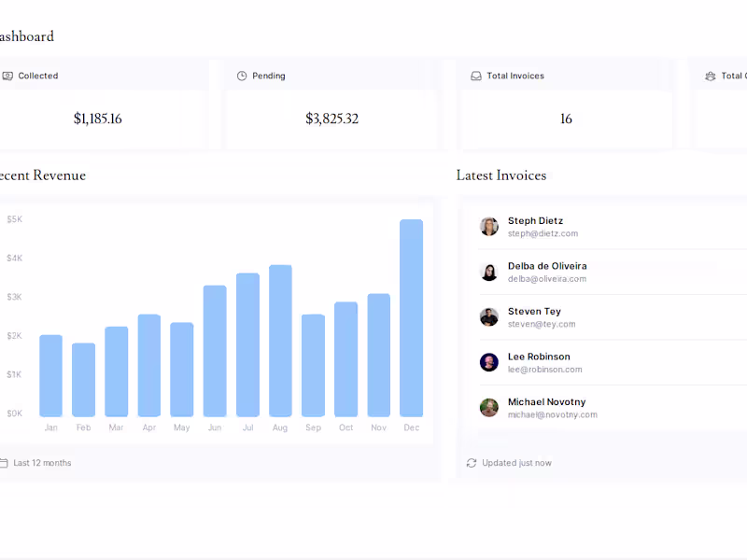Image resolution: width=747 pixels, height=560 pixels.
Task: Click the May revenue bar
Action: tap(182, 370)
